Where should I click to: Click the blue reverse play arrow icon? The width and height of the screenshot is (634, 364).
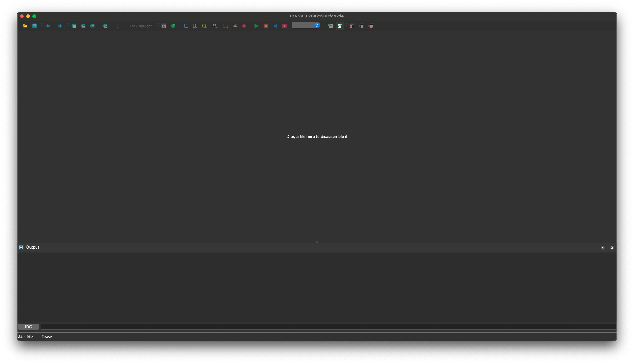(275, 26)
